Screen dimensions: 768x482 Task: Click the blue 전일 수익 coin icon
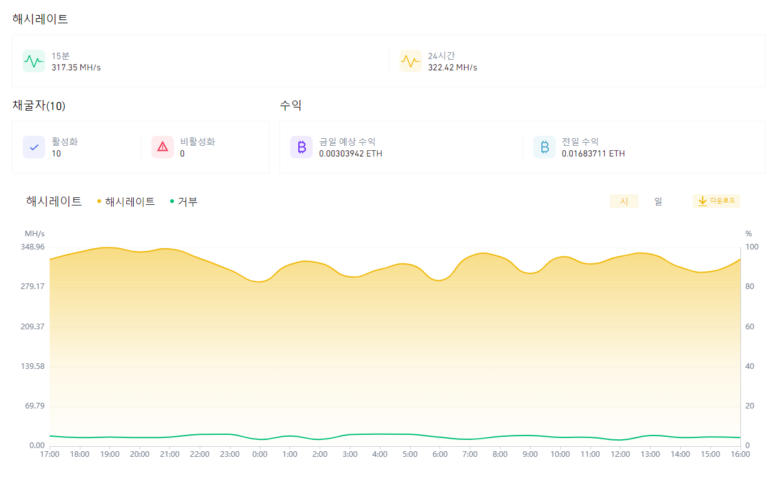click(544, 147)
